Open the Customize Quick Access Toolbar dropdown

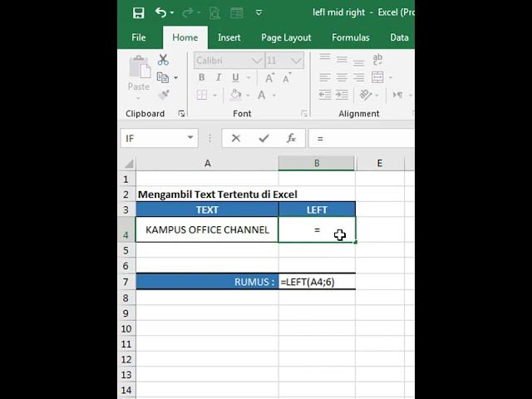point(259,12)
